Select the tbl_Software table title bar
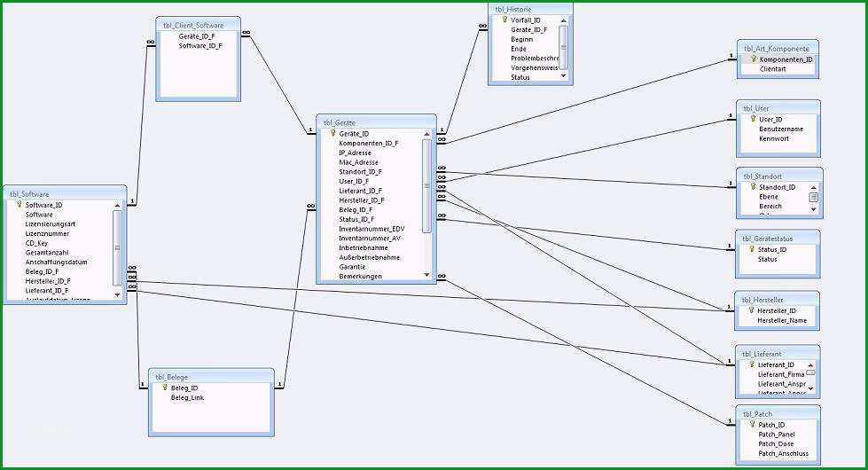 [x=66, y=193]
